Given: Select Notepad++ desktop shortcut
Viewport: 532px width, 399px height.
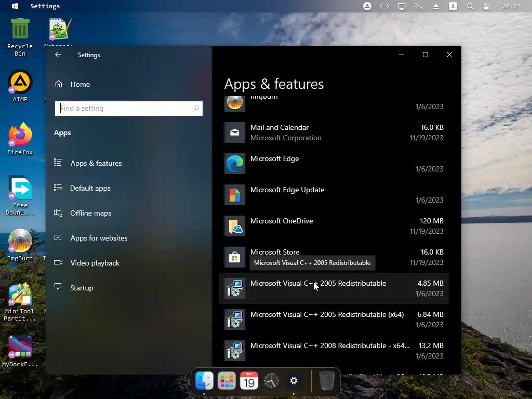Looking at the screenshot, I should (60, 33).
